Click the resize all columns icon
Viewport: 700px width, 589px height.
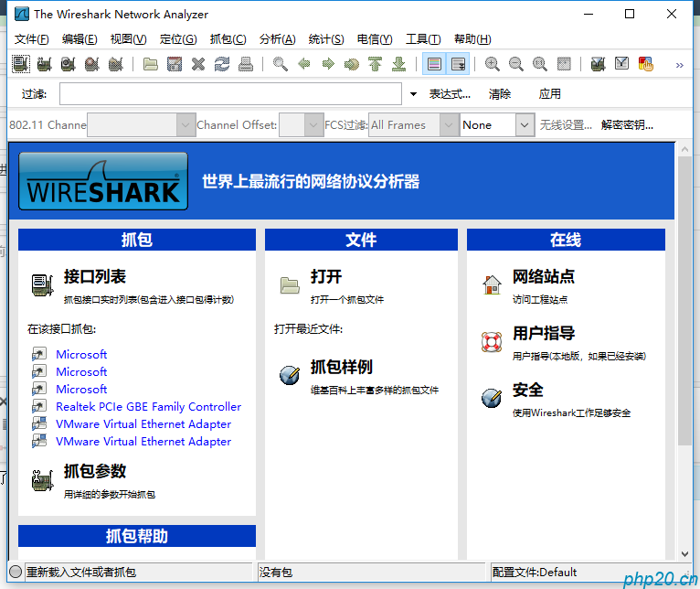(564, 64)
